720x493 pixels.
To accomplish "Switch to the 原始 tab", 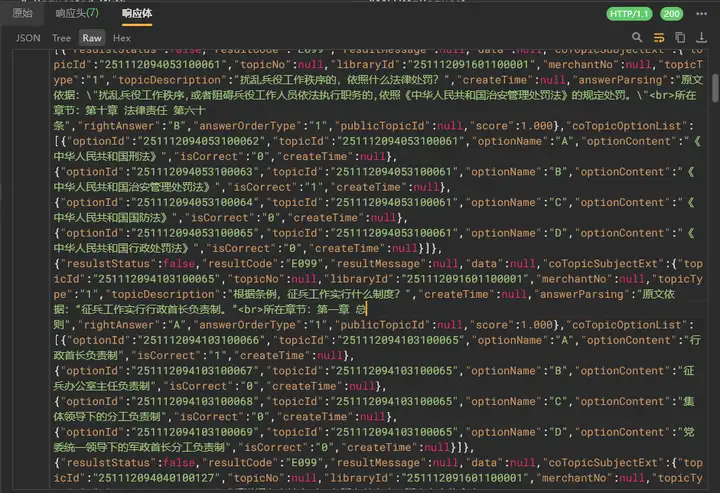I will point(22,13).
